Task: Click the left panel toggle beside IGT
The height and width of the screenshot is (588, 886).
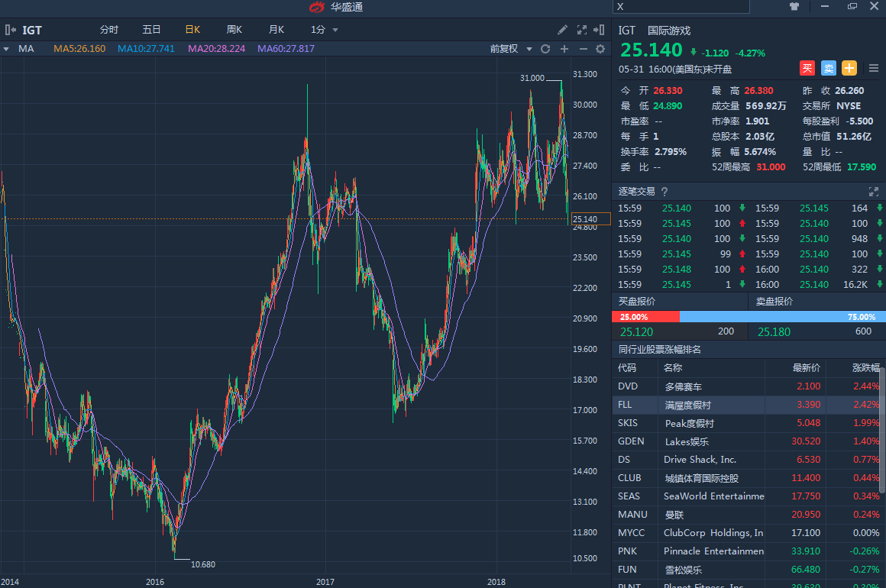Action: pos(11,30)
